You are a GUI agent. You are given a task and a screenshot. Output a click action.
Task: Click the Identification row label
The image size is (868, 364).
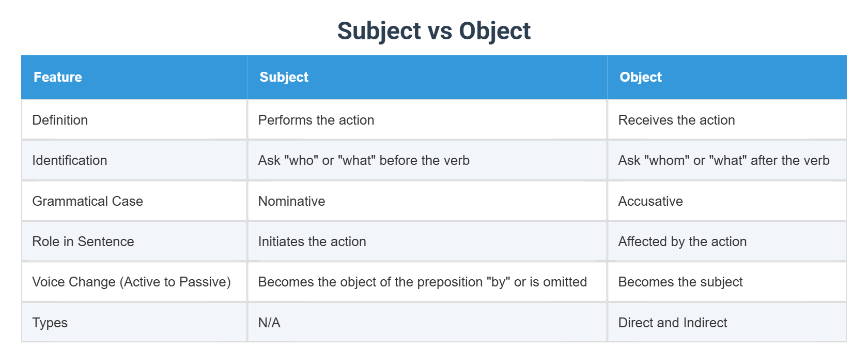pyautogui.click(x=134, y=160)
